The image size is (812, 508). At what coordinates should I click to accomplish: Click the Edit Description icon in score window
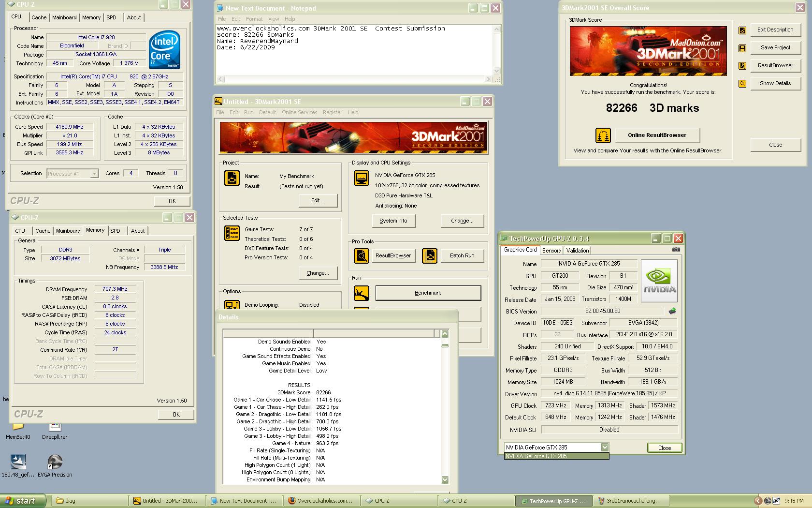point(742,30)
